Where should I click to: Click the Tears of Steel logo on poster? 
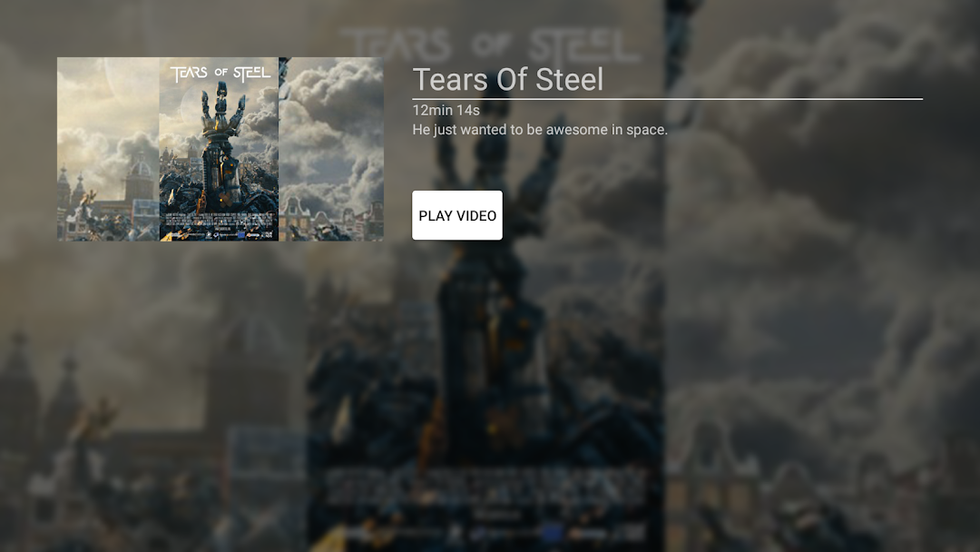tap(220, 74)
